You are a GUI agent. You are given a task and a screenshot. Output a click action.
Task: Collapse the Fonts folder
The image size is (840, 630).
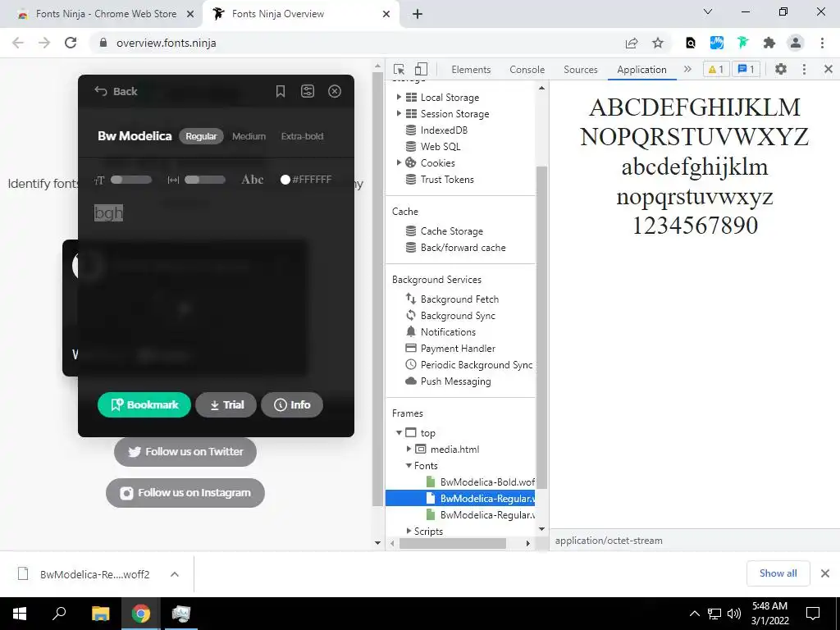click(x=409, y=466)
